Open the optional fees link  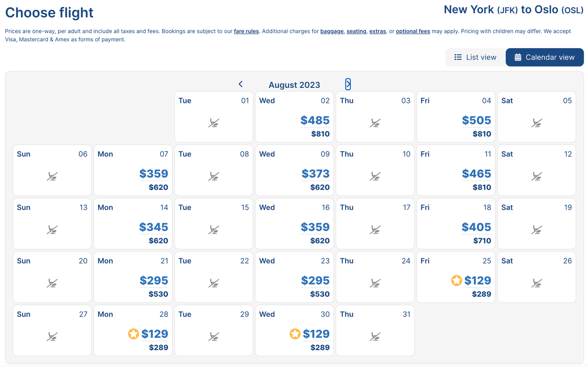pos(413,31)
